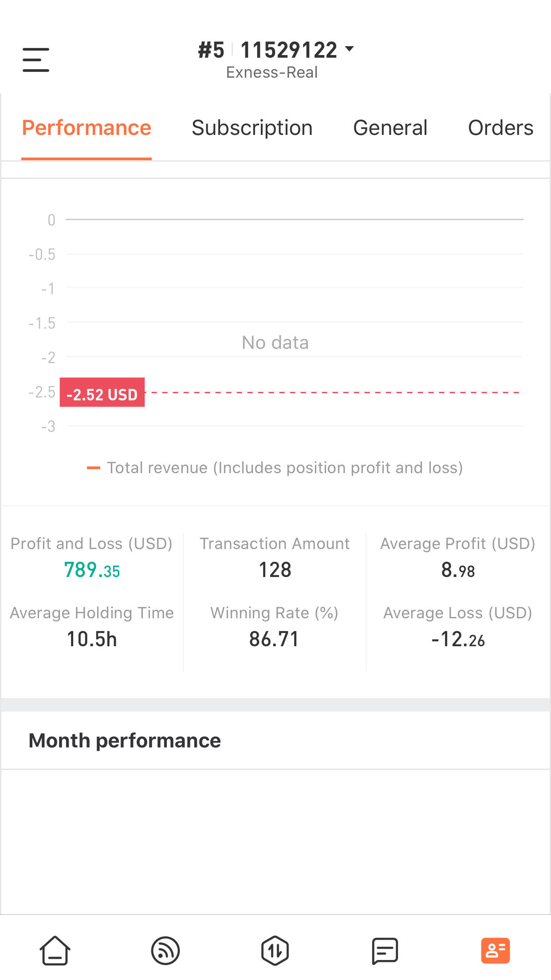Switch to the Performance tab
Screen dimensions: 551x980
click(x=87, y=128)
